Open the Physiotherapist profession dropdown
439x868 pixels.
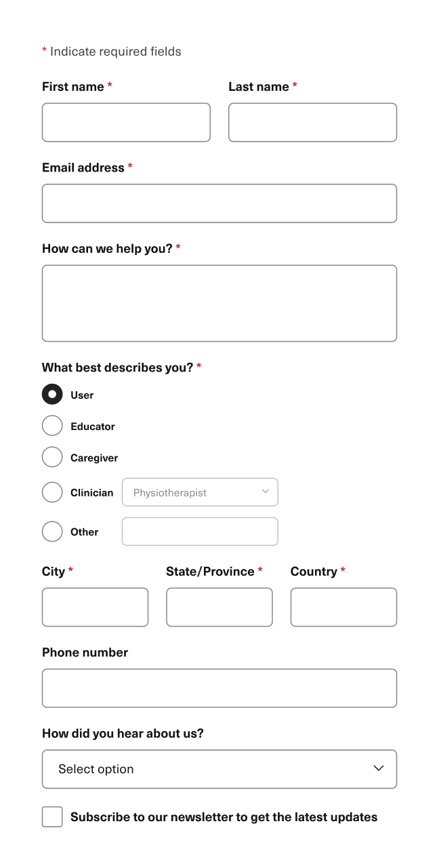click(x=200, y=492)
